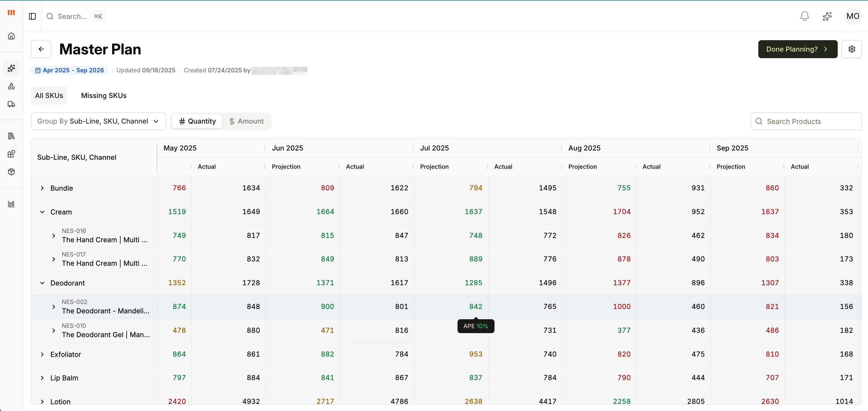The height and width of the screenshot is (411, 868).
Task: Open the Group By dropdown
Action: (x=99, y=121)
